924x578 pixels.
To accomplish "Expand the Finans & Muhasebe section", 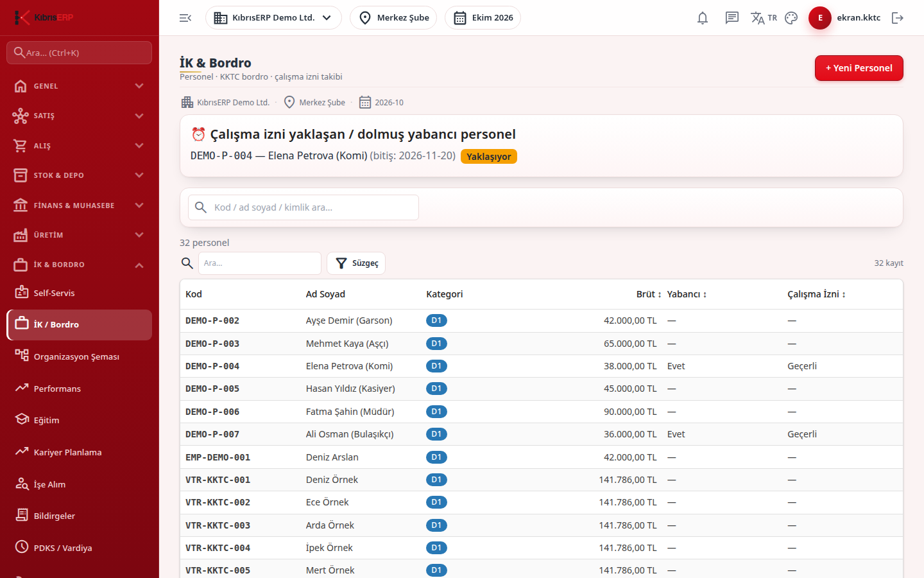I will (x=80, y=206).
